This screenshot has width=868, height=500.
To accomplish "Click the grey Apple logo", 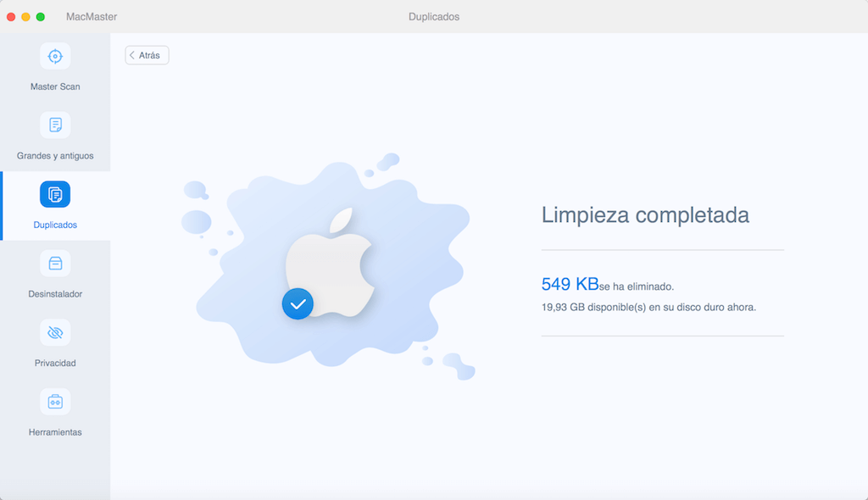I will tap(330, 262).
